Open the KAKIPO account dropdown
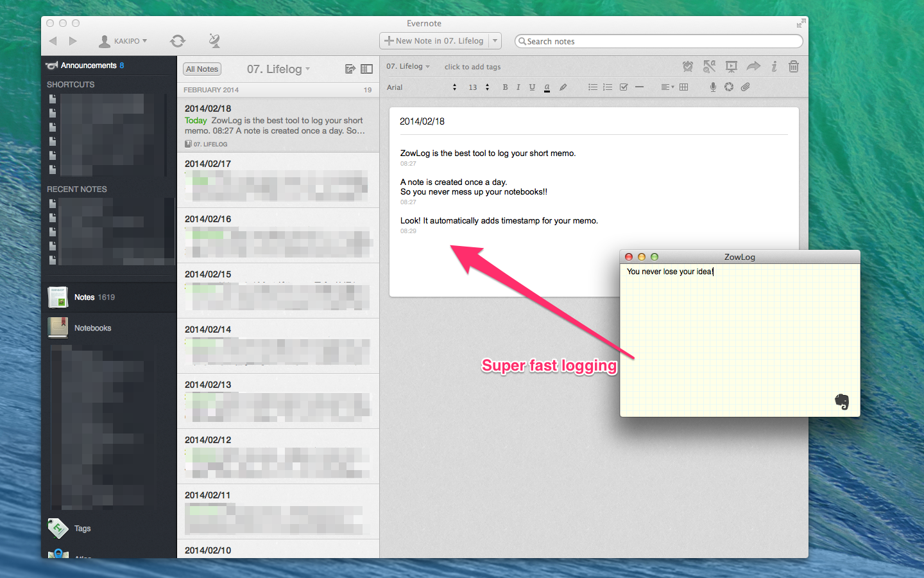This screenshot has height=578, width=924. pos(123,41)
